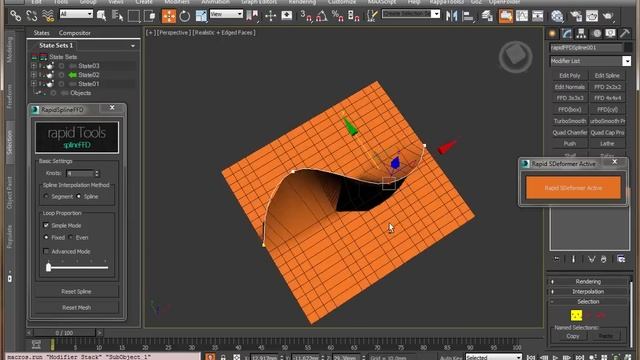Select Spline interpolation radio button
This screenshot has width=640, height=360.
79,196
